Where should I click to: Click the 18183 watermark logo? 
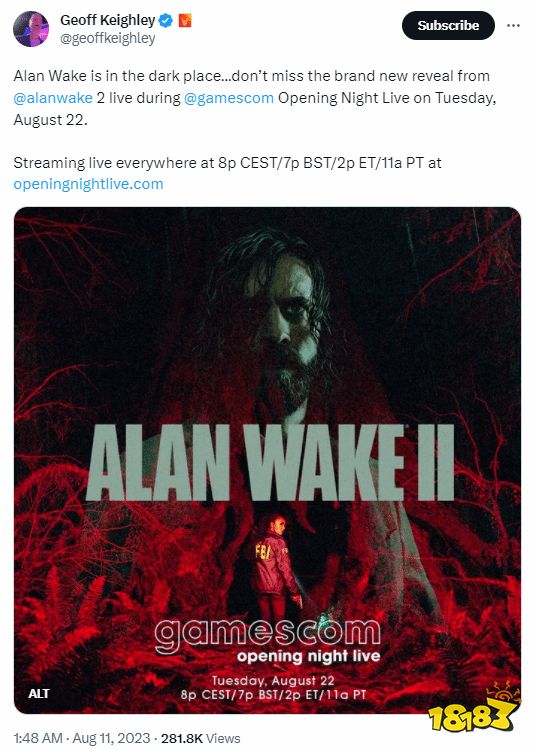click(x=473, y=711)
